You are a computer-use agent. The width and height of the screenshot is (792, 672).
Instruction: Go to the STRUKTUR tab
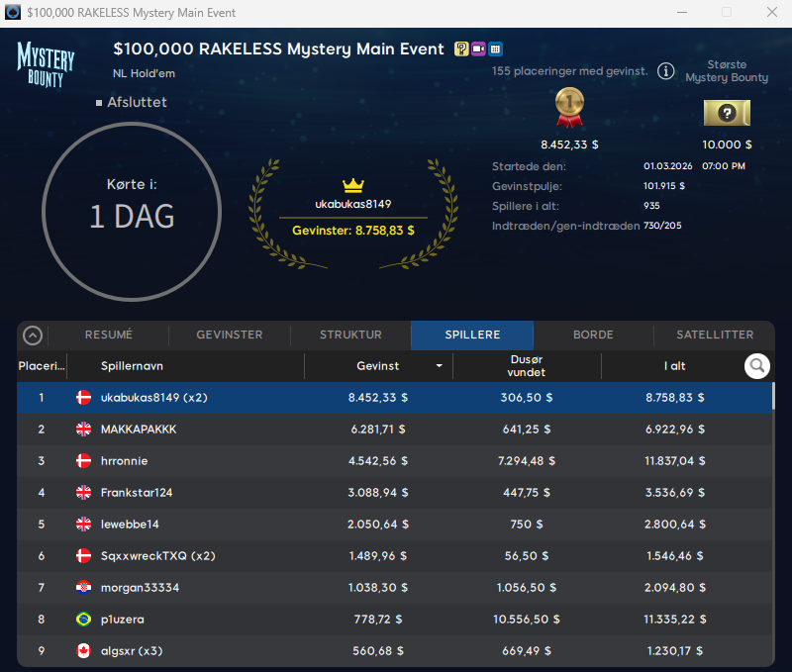click(x=350, y=335)
